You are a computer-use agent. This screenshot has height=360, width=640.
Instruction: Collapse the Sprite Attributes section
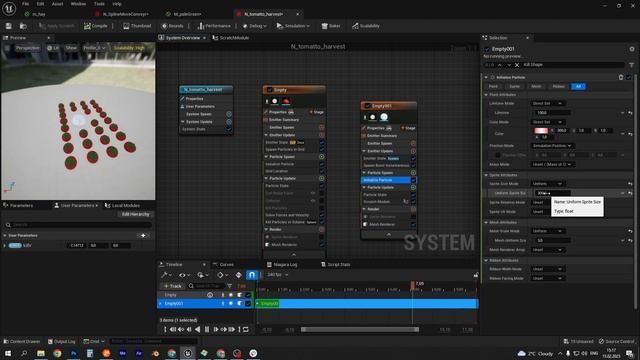coord(486,175)
